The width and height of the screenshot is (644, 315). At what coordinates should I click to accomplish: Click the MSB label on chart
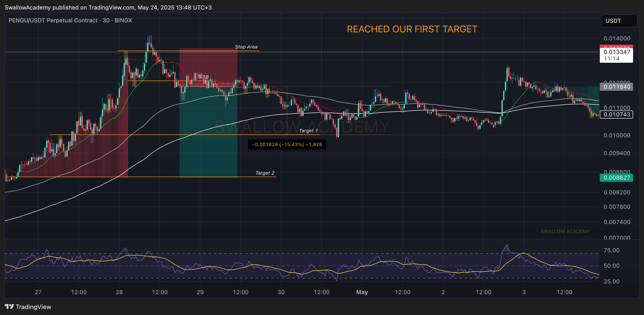click(x=203, y=77)
